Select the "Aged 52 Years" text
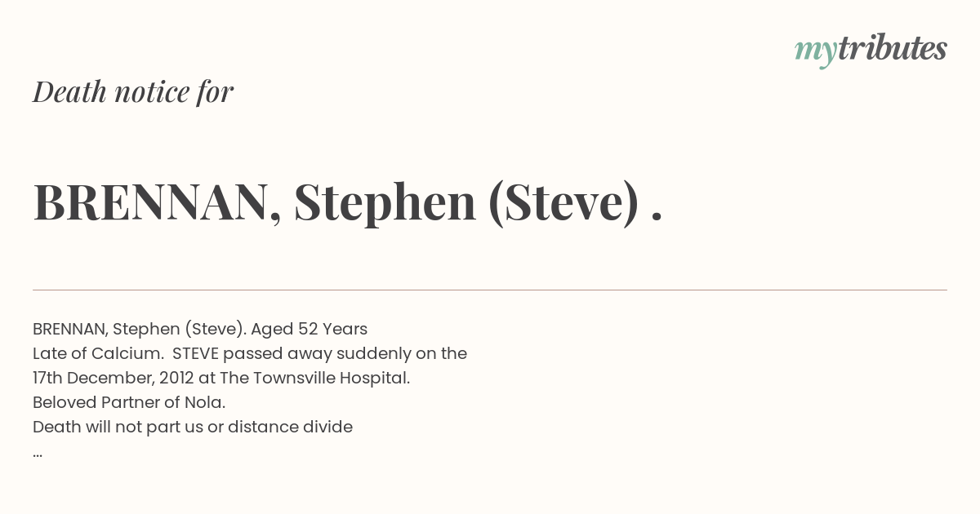Viewport: 980px width, 514px height. [309, 330]
